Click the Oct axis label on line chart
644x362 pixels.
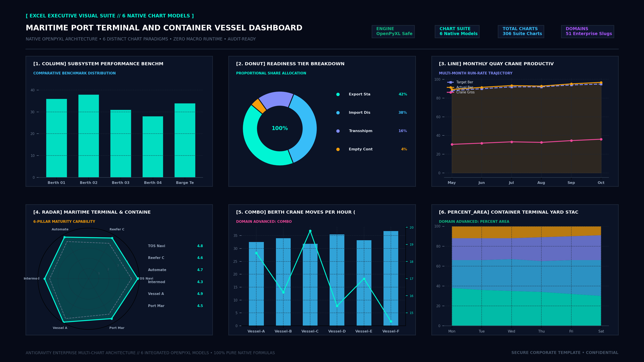[x=601, y=183]
